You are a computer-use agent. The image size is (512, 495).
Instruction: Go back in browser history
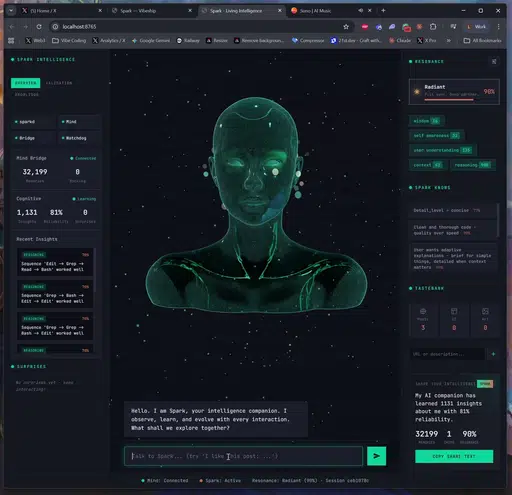pos(12,27)
